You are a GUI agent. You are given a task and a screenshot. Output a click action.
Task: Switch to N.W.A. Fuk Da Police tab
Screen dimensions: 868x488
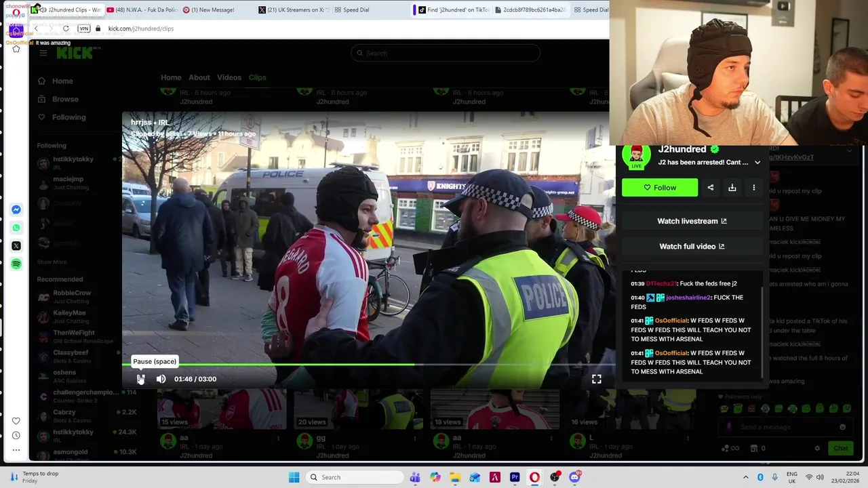[142, 10]
